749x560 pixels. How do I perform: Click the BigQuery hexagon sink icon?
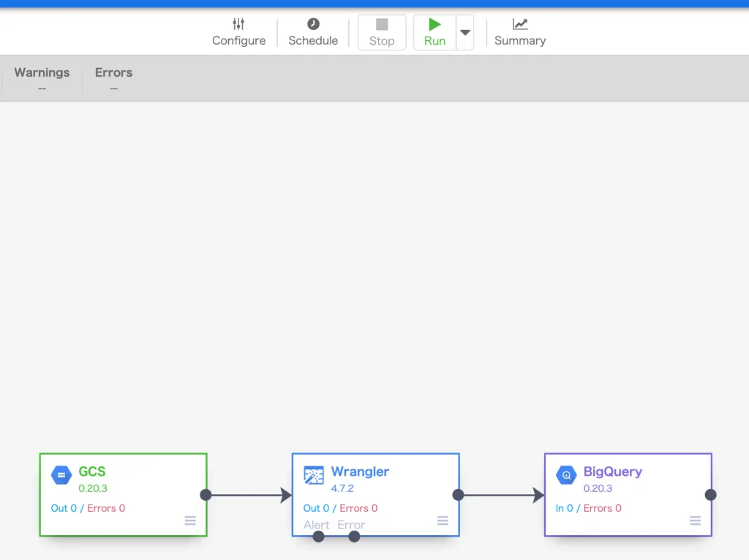tap(566, 475)
